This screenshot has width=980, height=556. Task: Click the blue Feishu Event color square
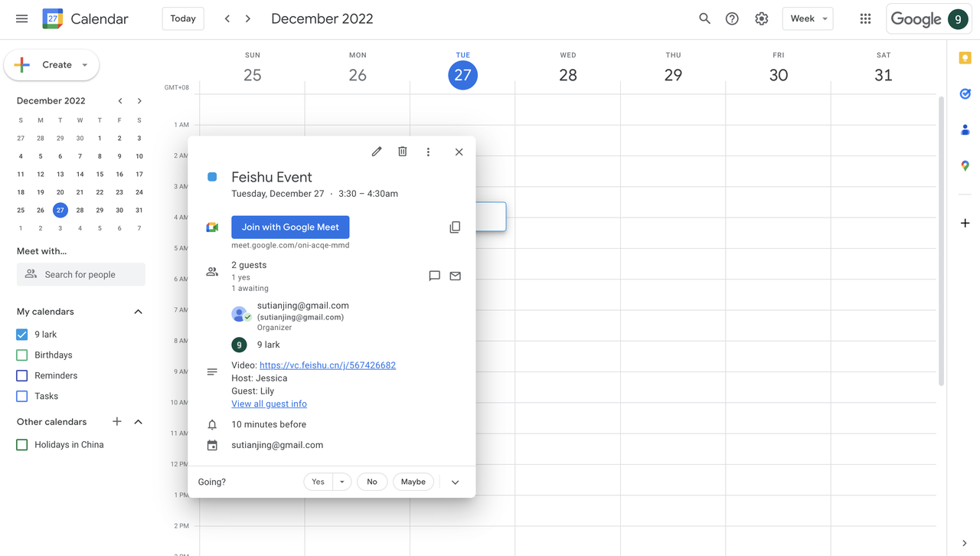click(212, 177)
